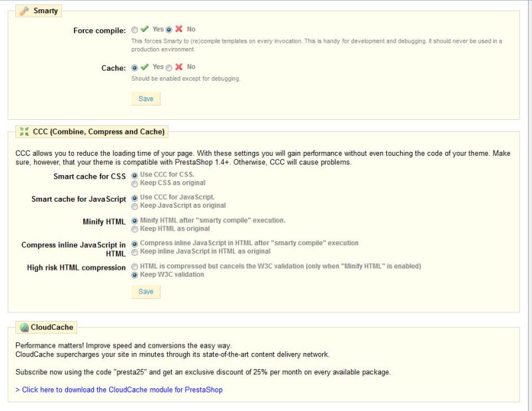Screen dimensions: 532x411
Task: Click 'Should be enabled except for debugging' text
Action: click(x=186, y=79)
